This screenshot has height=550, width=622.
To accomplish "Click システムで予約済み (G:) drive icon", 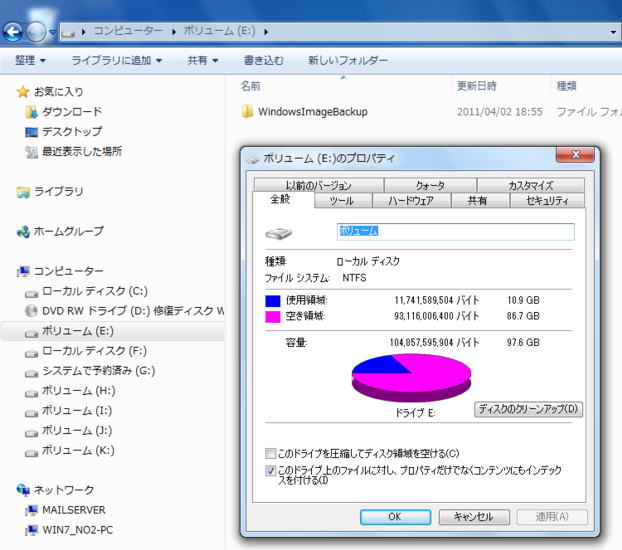I will pyautogui.click(x=31, y=373).
